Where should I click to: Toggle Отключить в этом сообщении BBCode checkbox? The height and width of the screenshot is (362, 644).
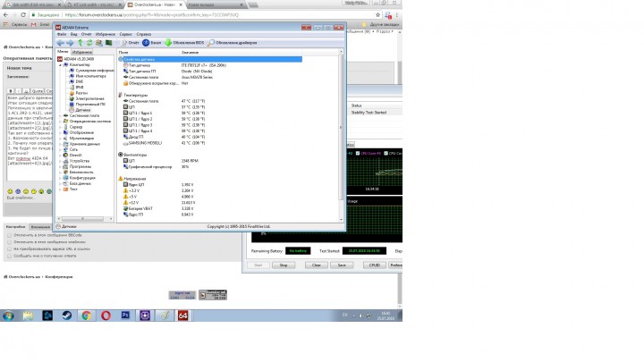10,236
